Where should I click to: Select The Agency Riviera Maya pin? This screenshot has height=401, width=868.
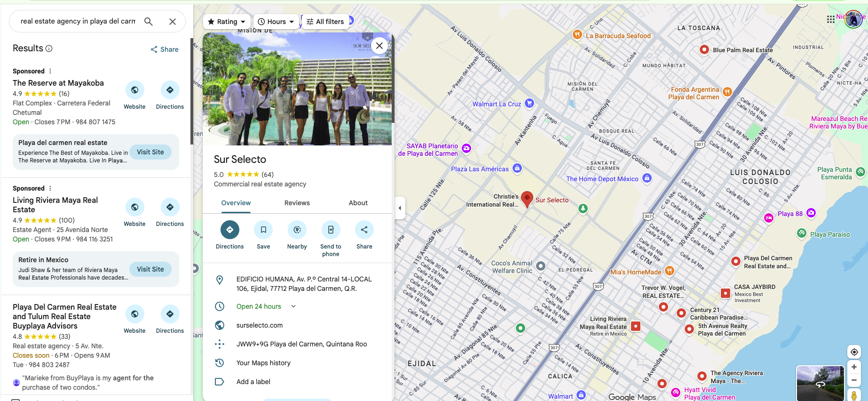(702, 376)
